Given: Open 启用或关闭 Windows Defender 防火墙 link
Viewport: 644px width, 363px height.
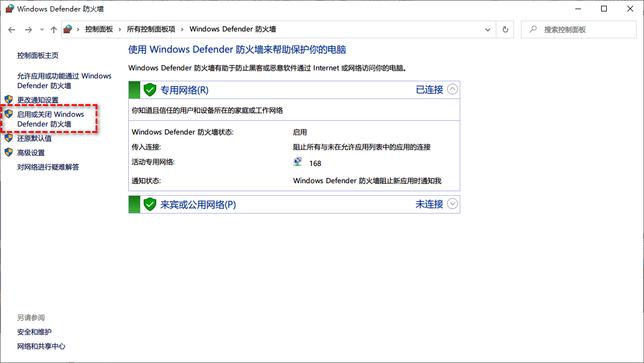Looking at the screenshot, I should click(x=50, y=119).
